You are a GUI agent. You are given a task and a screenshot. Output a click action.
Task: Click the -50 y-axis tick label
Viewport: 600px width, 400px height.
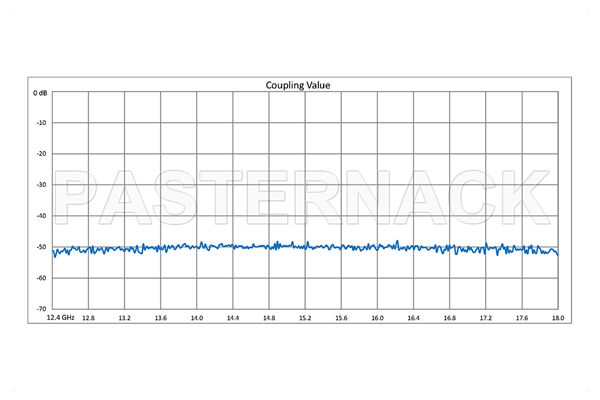click(x=42, y=247)
